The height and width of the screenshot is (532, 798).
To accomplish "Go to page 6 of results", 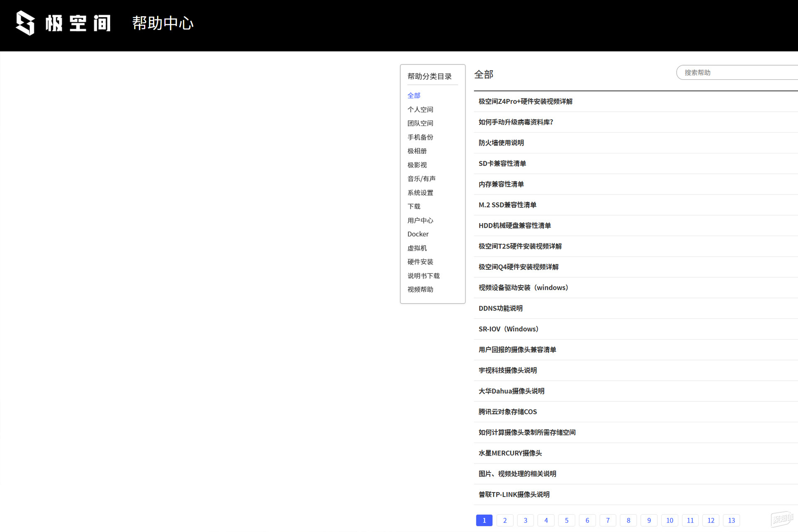I will [587, 520].
